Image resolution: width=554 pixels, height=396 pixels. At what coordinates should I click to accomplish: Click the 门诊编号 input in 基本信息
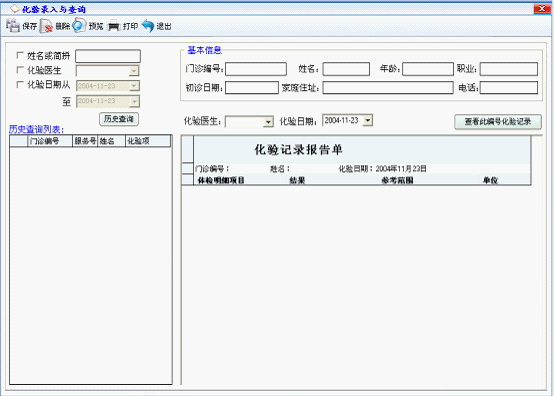point(256,69)
